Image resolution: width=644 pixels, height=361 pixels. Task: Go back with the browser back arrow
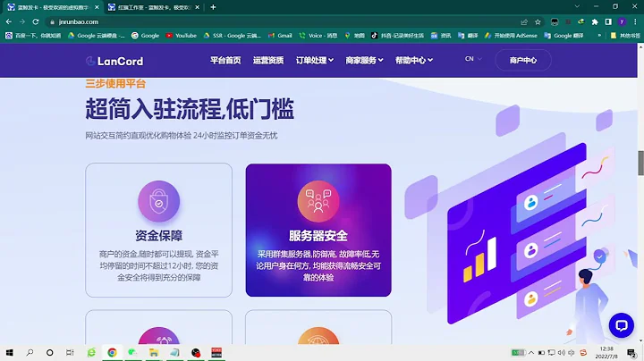click(9, 21)
